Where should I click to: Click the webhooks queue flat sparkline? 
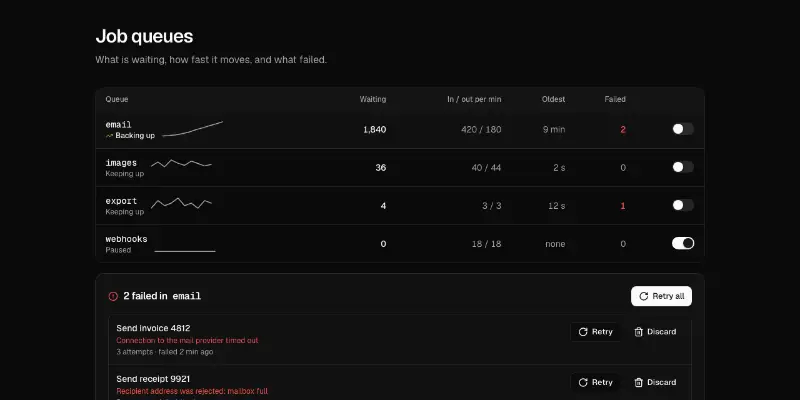[185, 251]
